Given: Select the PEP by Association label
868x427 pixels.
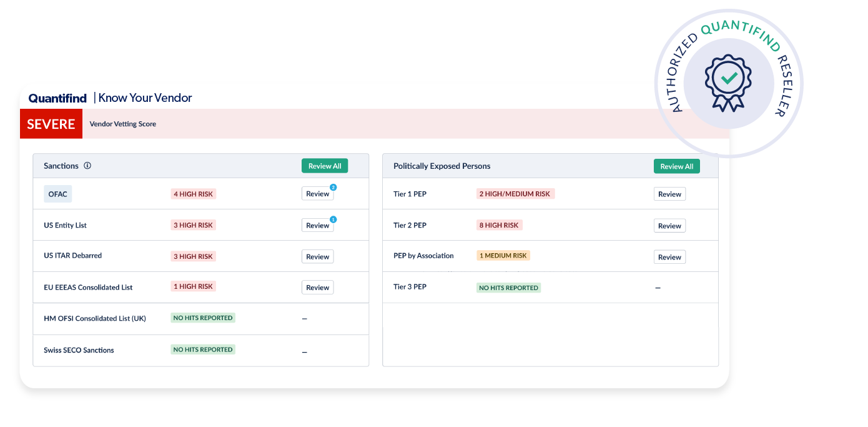Looking at the screenshot, I should click(423, 256).
